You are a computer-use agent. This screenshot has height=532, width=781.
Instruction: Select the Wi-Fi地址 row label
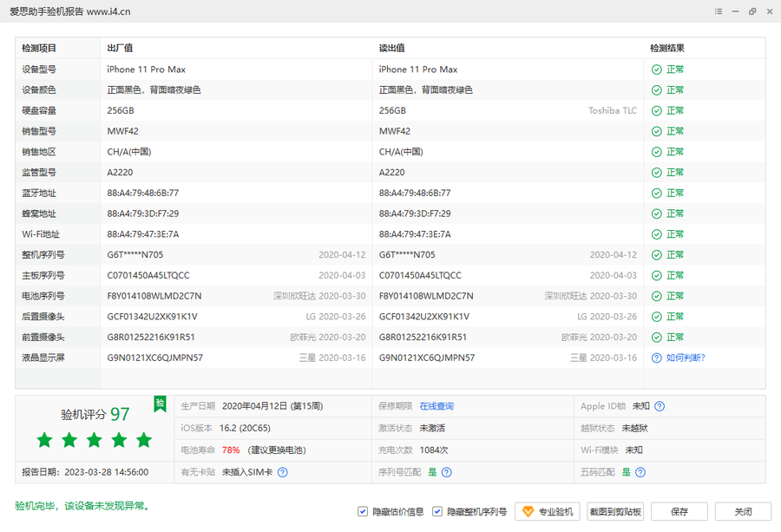41,234
